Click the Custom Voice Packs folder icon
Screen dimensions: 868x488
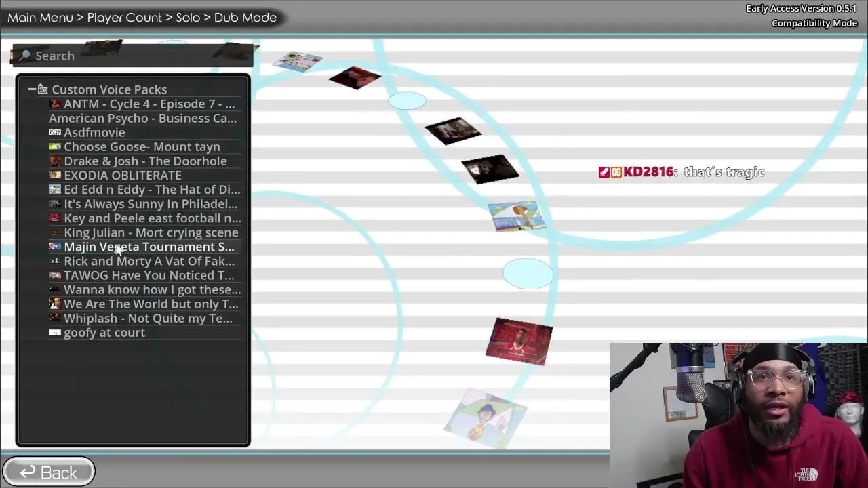coord(43,89)
